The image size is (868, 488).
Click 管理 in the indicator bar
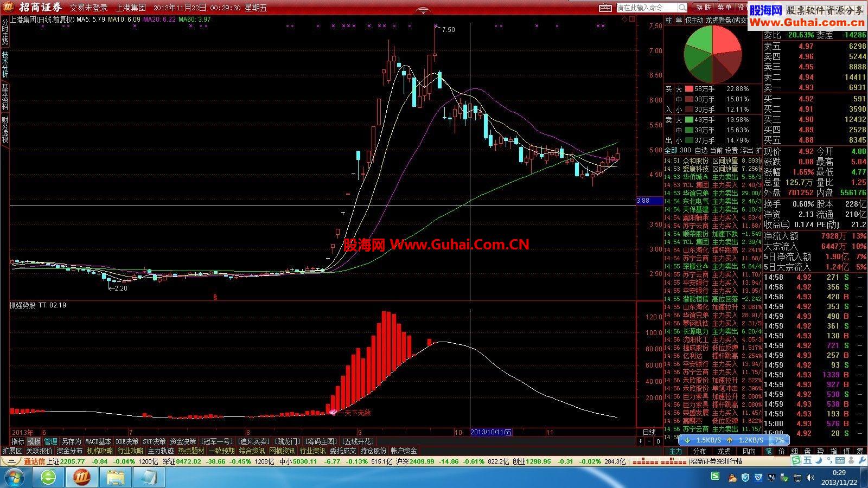coord(50,441)
